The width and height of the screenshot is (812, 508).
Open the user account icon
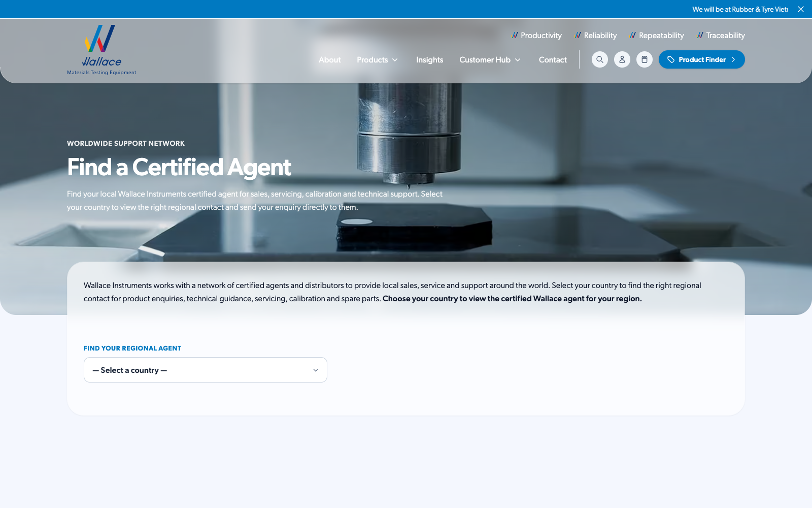(x=622, y=59)
